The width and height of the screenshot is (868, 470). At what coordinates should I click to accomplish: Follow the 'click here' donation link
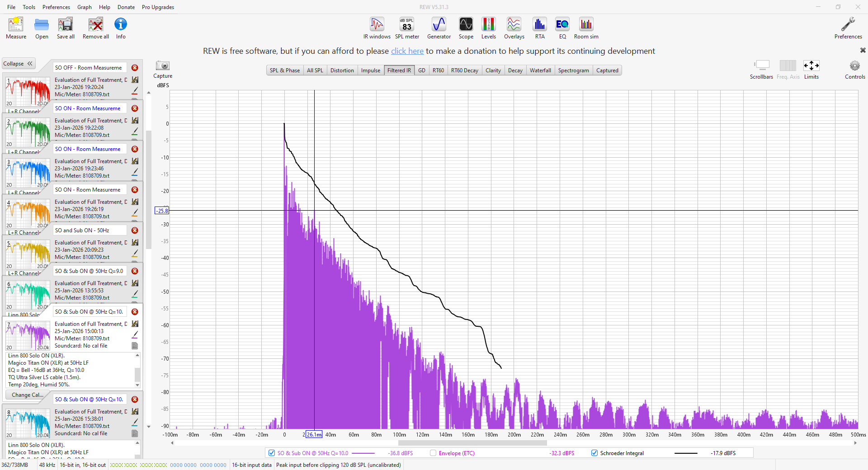[x=407, y=51]
